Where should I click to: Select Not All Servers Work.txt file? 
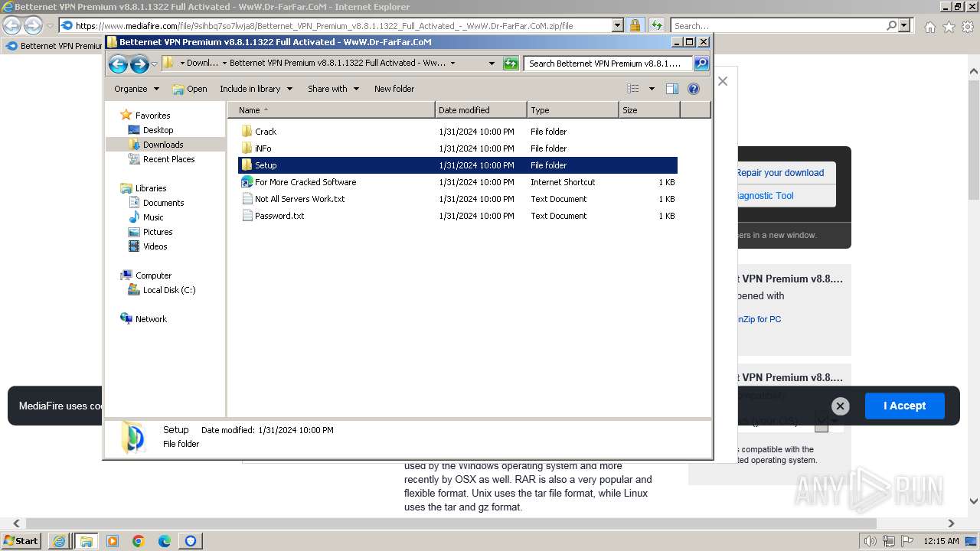pos(299,199)
